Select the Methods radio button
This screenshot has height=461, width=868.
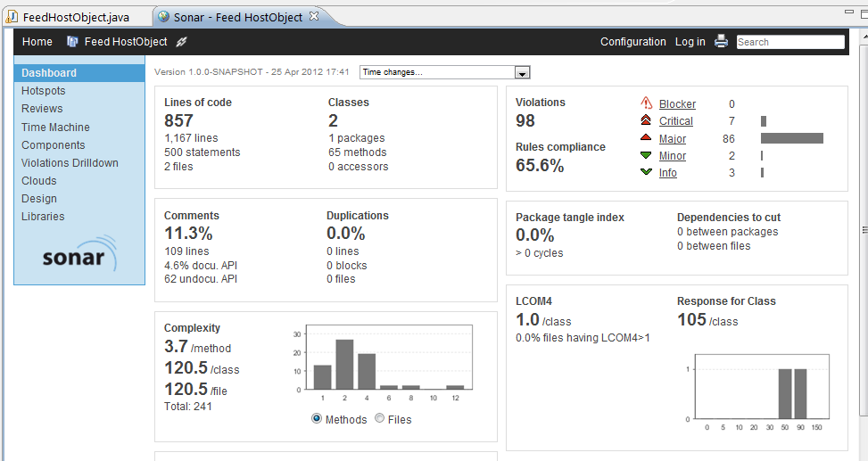317,418
